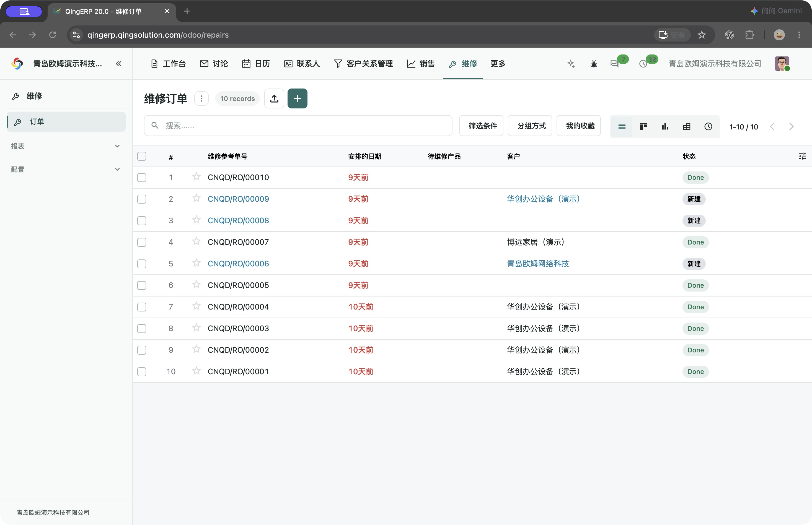This screenshot has width=812, height=525.
Task: Click the 搜索 search input field
Action: click(298, 126)
